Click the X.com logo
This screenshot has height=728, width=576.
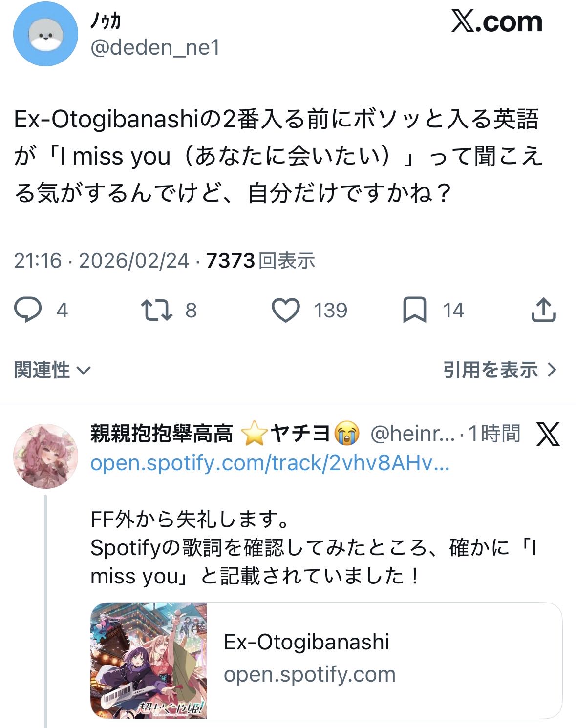497,21
